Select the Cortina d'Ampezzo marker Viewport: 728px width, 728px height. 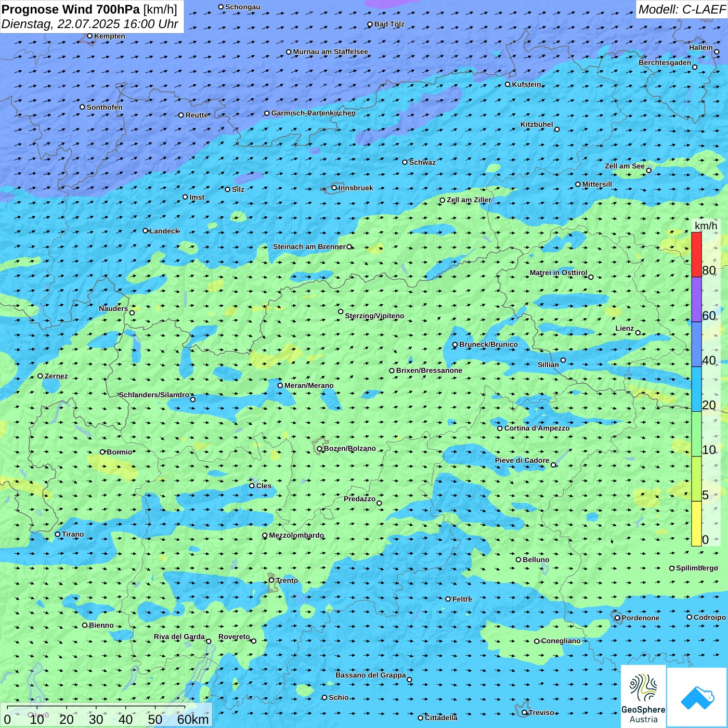tap(500, 428)
